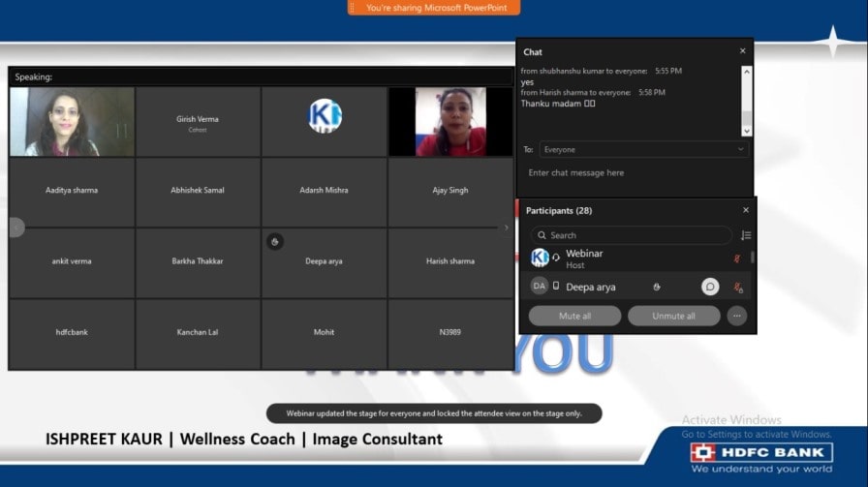Close the Chat panel

pyautogui.click(x=743, y=51)
